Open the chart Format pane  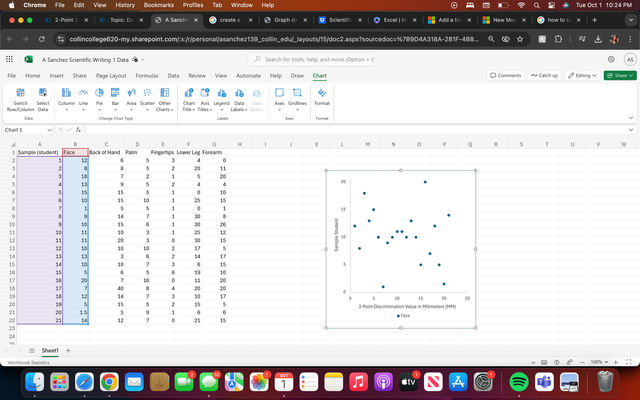click(x=322, y=97)
